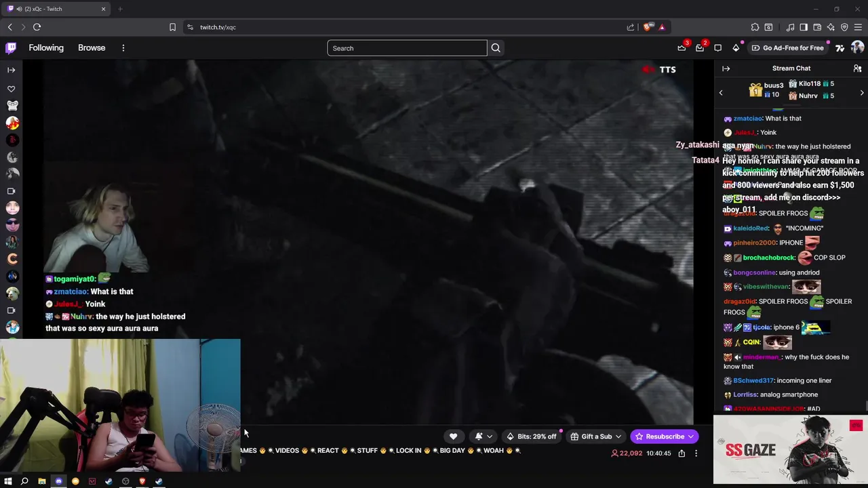Click bongcsonline username in chat

click(x=754, y=272)
